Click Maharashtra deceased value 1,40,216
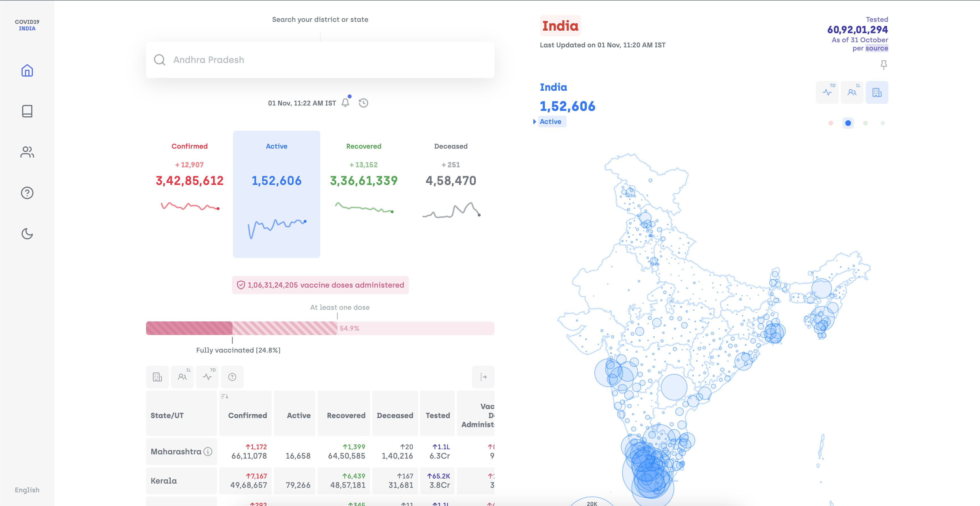 tap(397, 456)
